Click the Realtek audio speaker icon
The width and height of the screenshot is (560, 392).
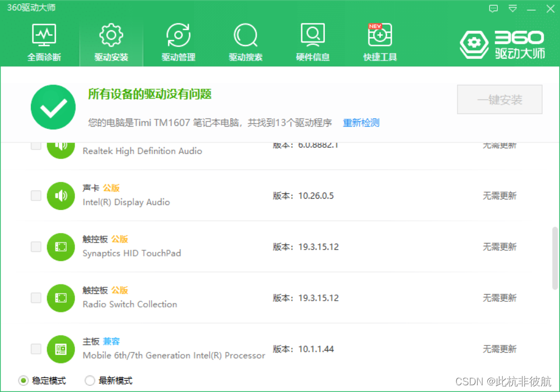tap(60, 150)
